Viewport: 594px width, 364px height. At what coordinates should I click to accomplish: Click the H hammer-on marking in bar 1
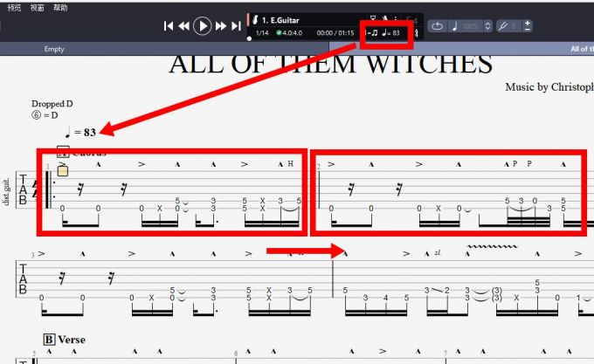pyautogui.click(x=291, y=164)
